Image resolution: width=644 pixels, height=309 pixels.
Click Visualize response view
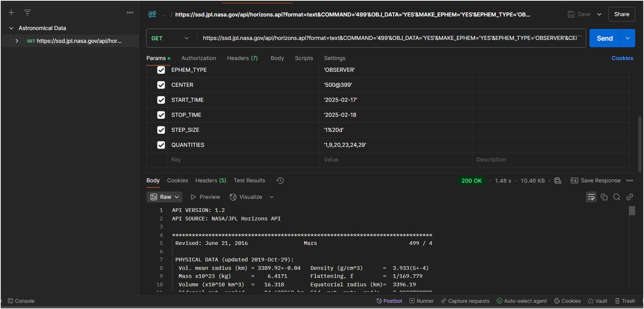pos(246,197)
